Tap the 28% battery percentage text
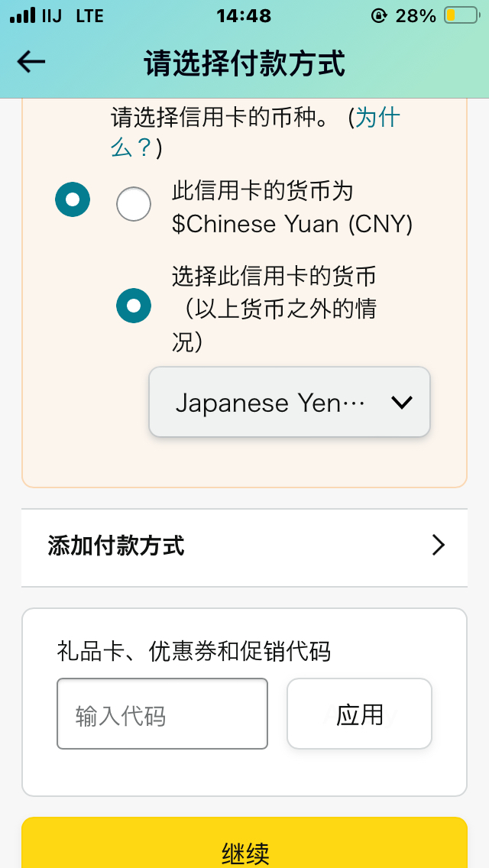The height and width of the screenshot is (868, 489). [416, 15]
